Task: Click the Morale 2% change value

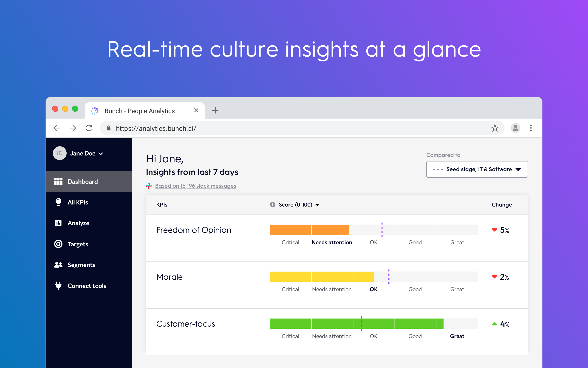Action: 500,277
